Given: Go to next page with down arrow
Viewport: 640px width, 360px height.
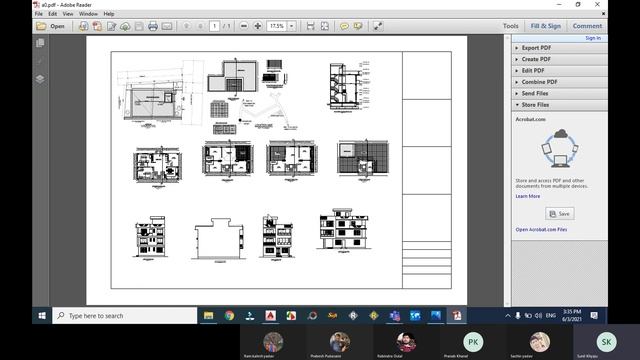Looking at the screenshot, I should tap(200, 26).
